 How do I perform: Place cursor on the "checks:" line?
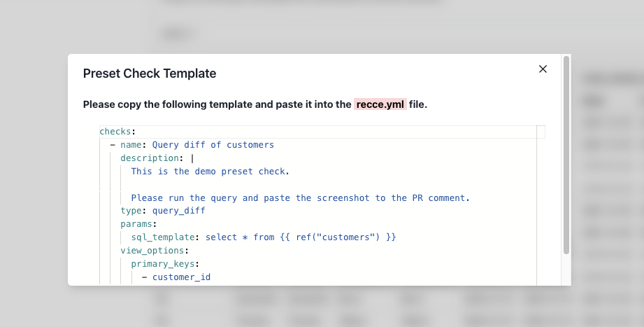click(117, 132)
